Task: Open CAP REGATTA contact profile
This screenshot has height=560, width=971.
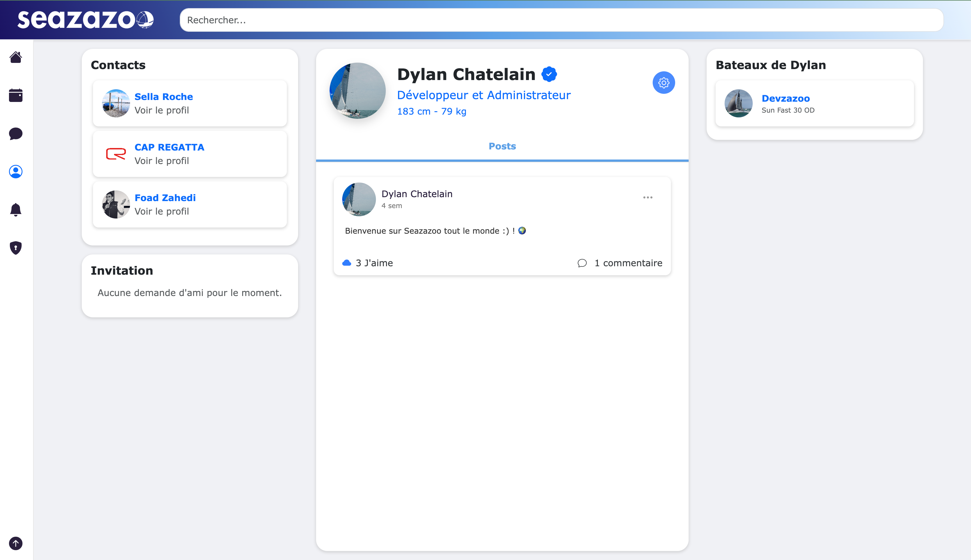Action: 169,147
